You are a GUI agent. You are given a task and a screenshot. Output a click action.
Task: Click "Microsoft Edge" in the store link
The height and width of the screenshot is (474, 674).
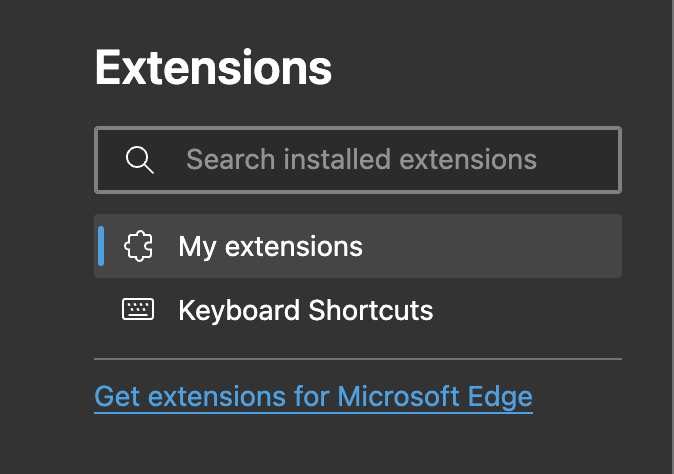click(x=435, y=396)
